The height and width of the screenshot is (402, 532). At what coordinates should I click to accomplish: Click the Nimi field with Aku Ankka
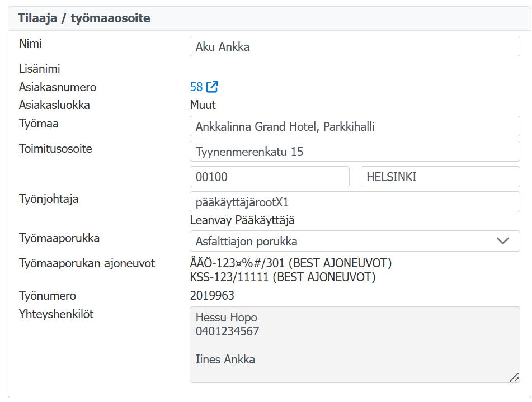[355, 46]
